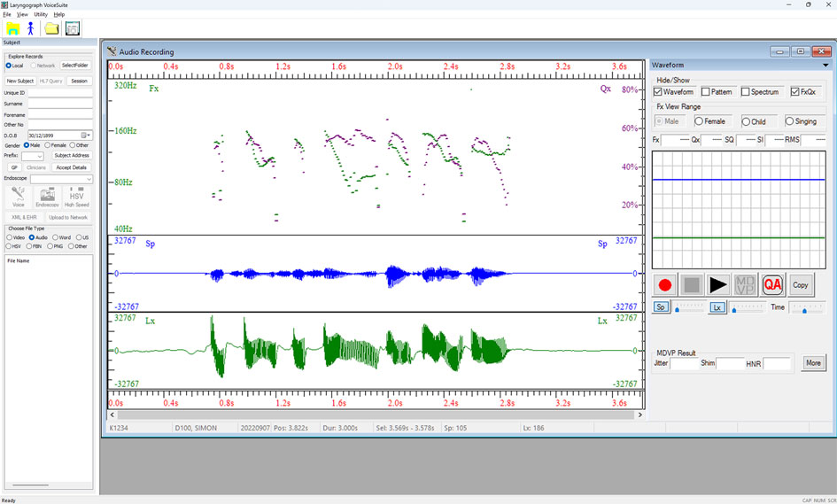Screen dimensions: 837x504
Task: Click the Subject Address button
Action: (x=72, y=155)
